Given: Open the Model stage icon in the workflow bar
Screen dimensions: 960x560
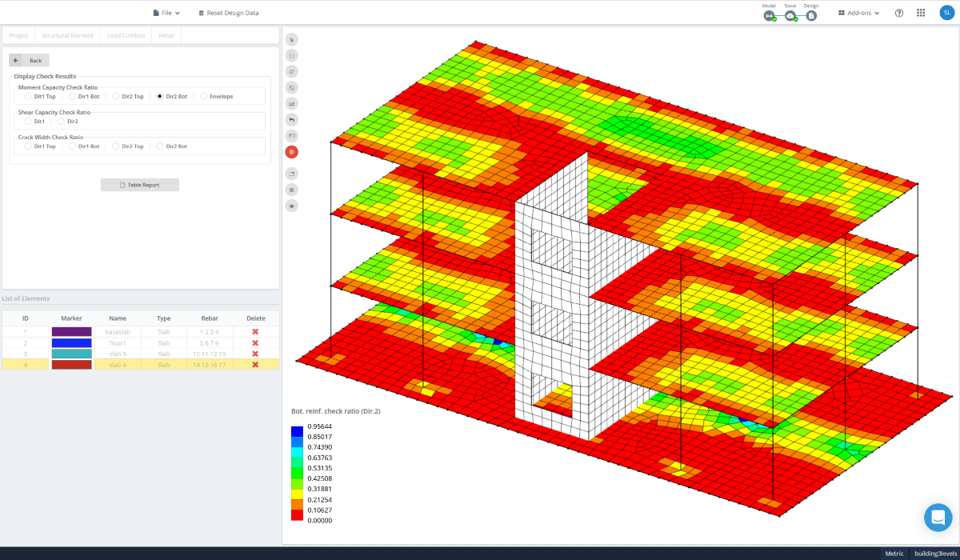Looking at the screenshot, I should [x=769, y=15].
